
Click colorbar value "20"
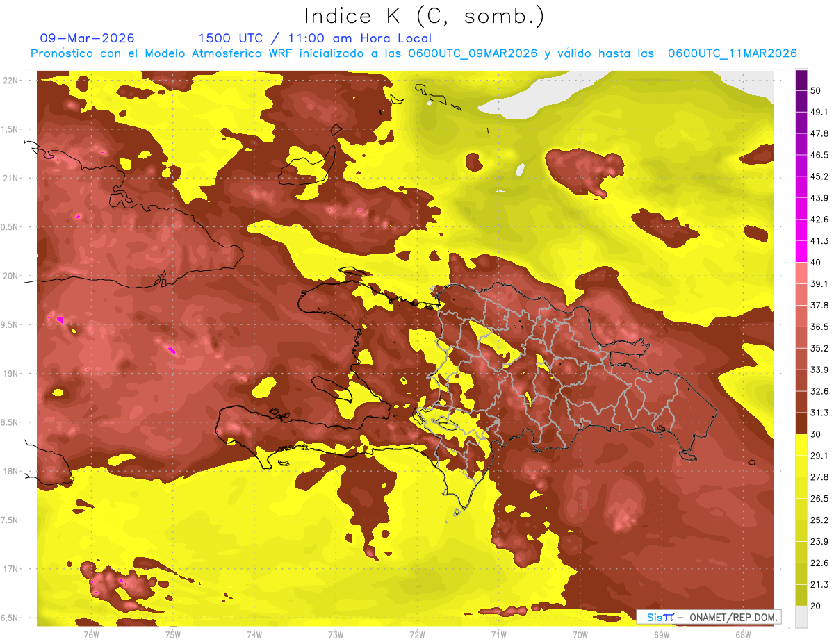click(815, 606)
